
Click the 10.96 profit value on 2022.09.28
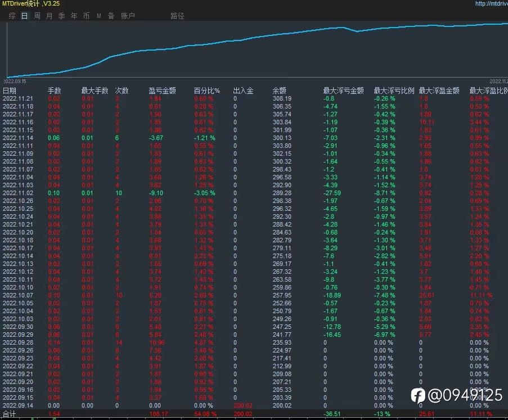point(157,342)
